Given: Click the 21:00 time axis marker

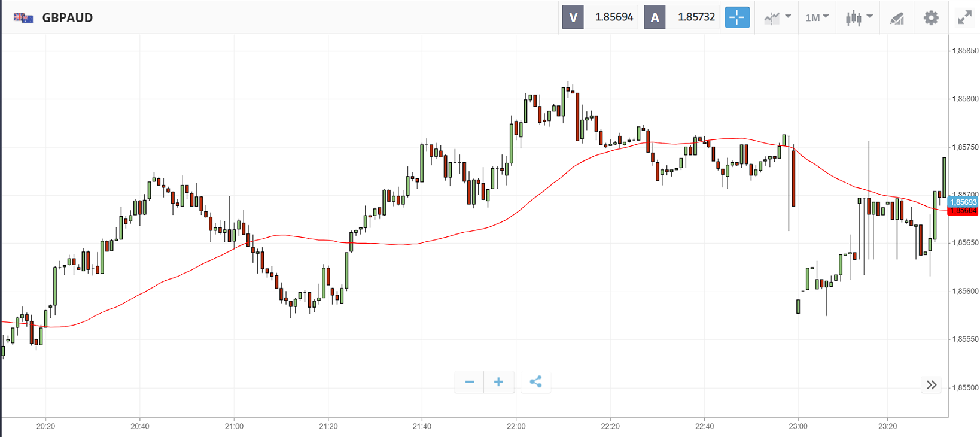Looking at the screenshot, I should (234, 426).
